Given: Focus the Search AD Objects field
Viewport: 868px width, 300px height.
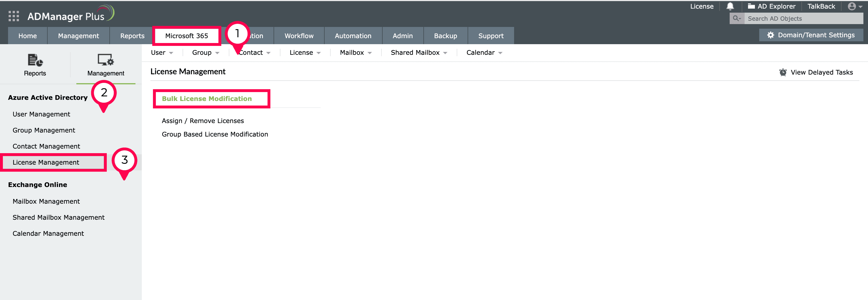Looking at the screenshot, I should pyautogui.click(x=803, y=19).
